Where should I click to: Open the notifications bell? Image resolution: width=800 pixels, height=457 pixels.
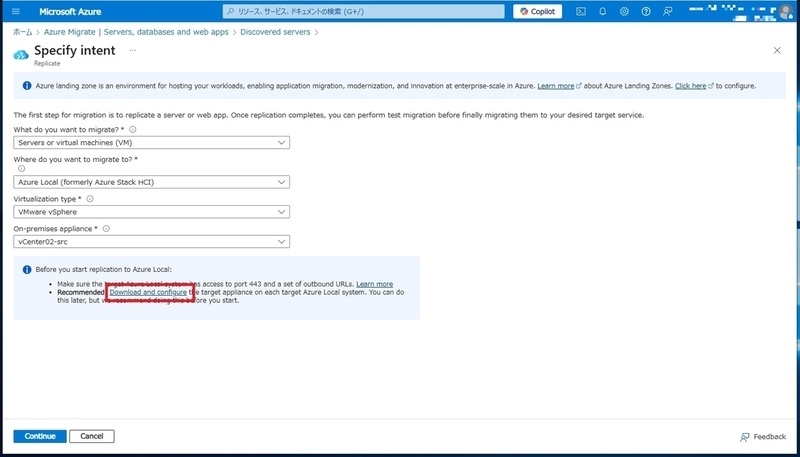click(x=603, y=12)
